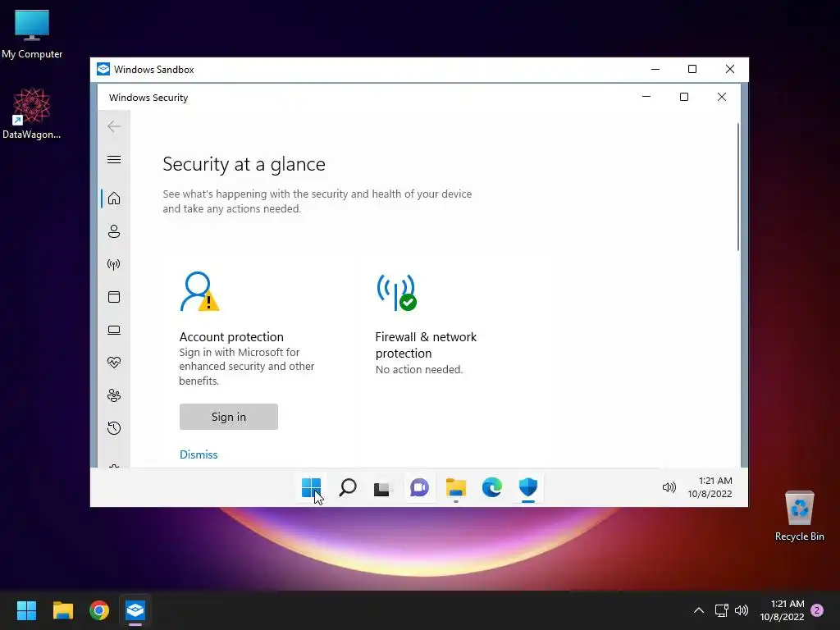Open the Account protection heading
The height and width of the screenshot is (630, 840).
pyautogui.click(x=231, y=337)
